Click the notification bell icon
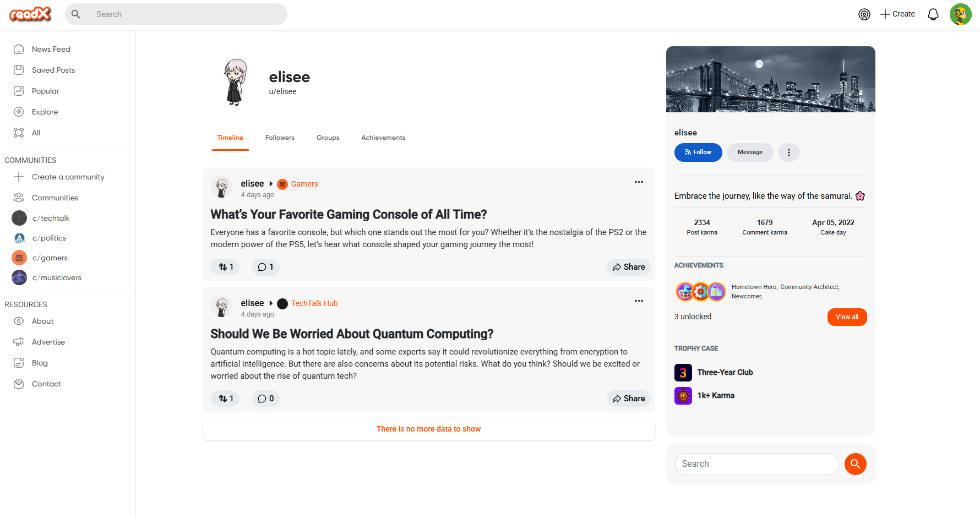This screenshot has width=980, height=518. click(x=933, y=14)
